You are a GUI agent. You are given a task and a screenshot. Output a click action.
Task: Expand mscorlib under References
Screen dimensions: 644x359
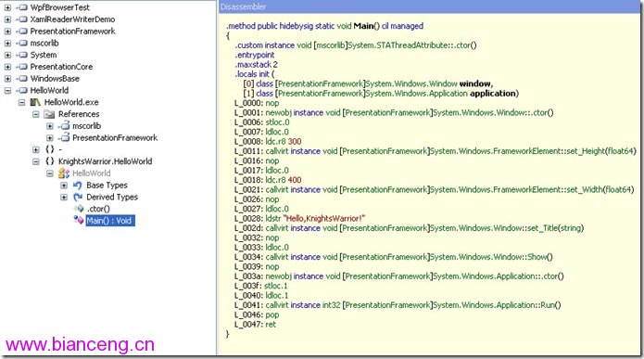[x=50, y=126]
